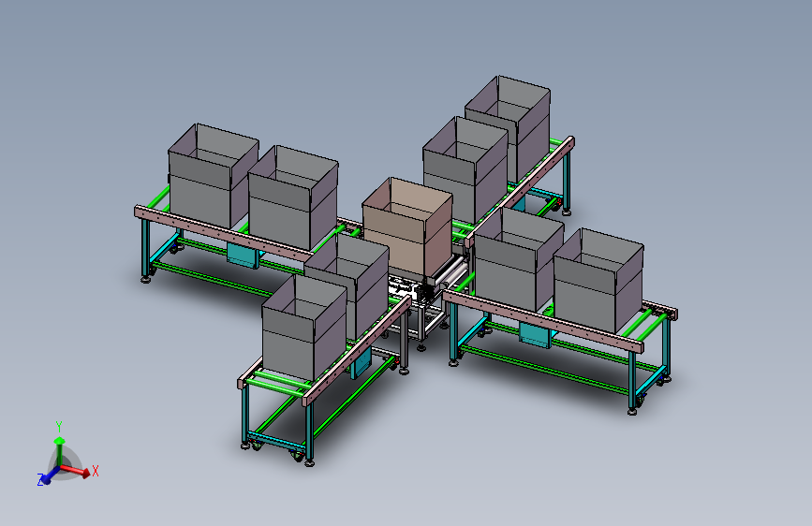Select the nearest gray carton on the front conveyor

pyautogui.click(x=304, y=329)
